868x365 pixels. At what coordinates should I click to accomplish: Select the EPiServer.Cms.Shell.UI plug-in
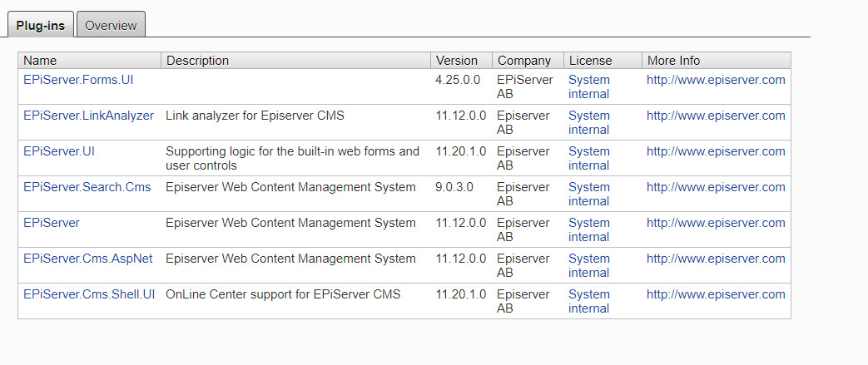click(x=89, y=294)
